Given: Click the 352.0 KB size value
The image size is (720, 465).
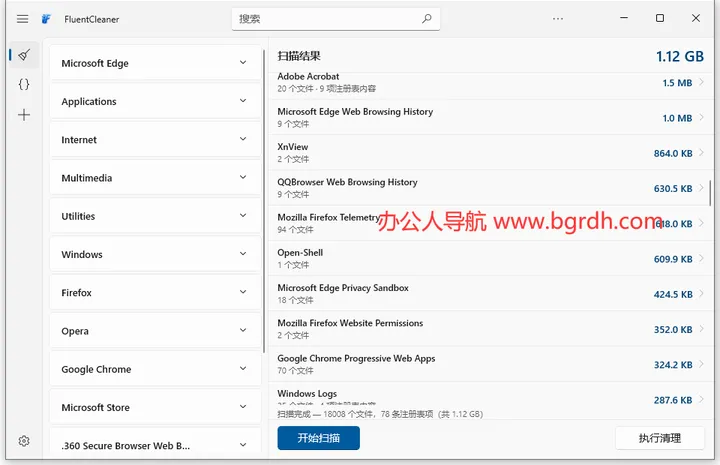Looking at the screenshot, I should (x=673, y=330).
